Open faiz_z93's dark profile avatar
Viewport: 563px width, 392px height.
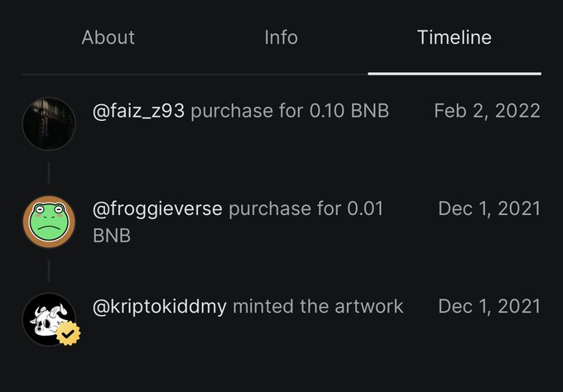click(49, 124)
